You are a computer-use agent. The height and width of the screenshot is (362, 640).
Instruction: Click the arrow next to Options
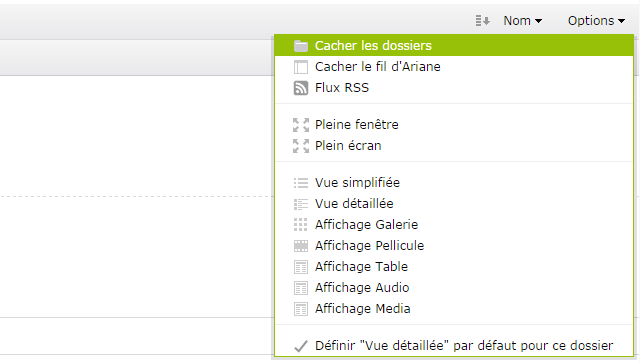click(x=621, y=21)
